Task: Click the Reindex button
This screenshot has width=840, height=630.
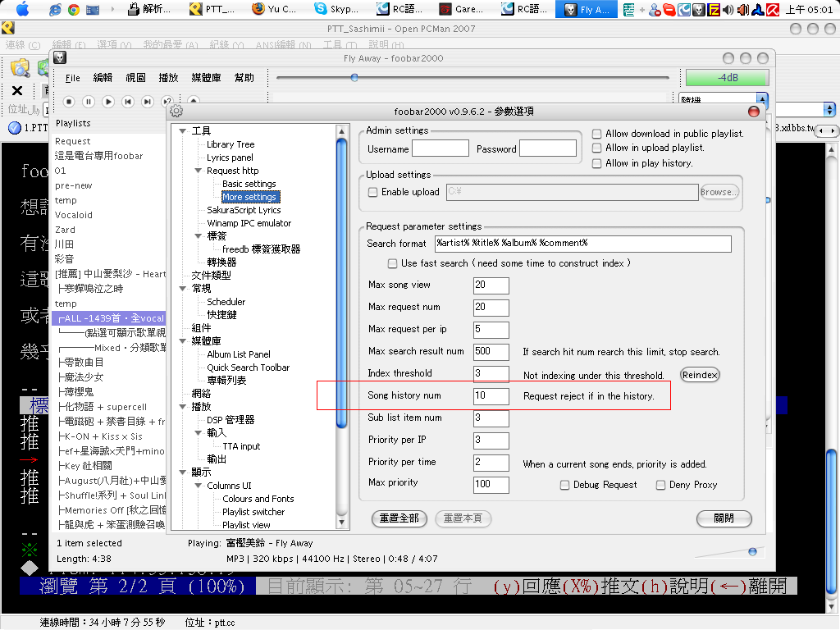Action: click(x=700, y=375)
